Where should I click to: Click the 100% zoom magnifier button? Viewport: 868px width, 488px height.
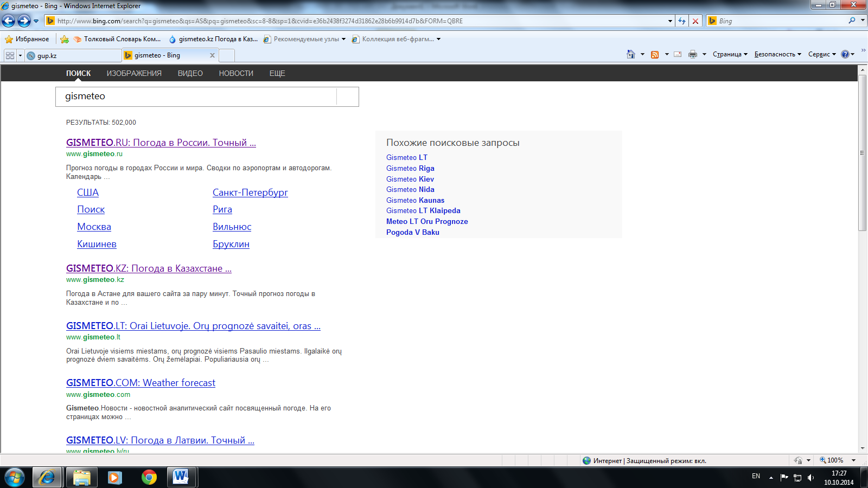832,460
